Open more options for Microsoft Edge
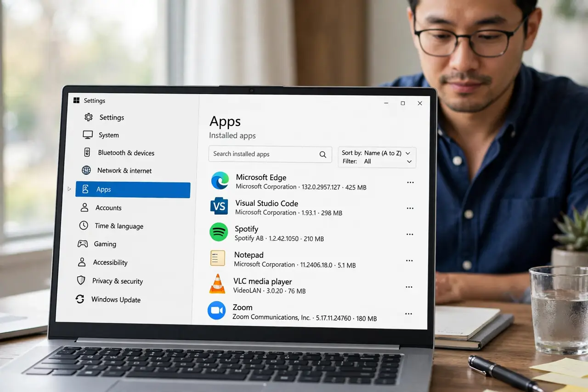Screen dimensions: 588x392 click(410, 182)
